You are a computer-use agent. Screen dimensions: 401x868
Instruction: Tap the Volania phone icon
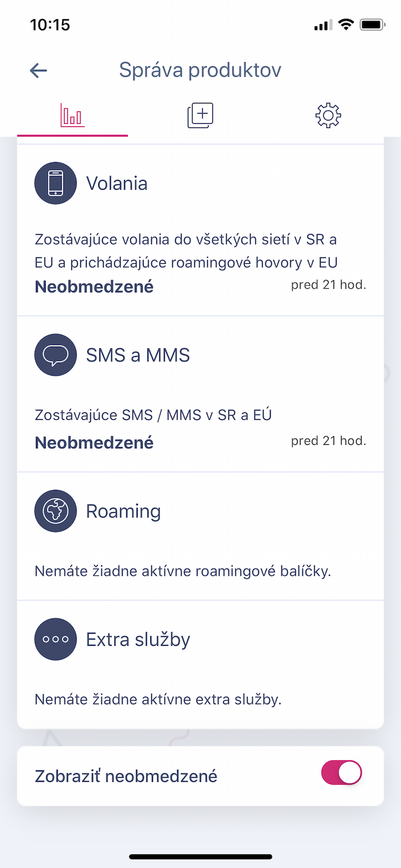[55, 183]
